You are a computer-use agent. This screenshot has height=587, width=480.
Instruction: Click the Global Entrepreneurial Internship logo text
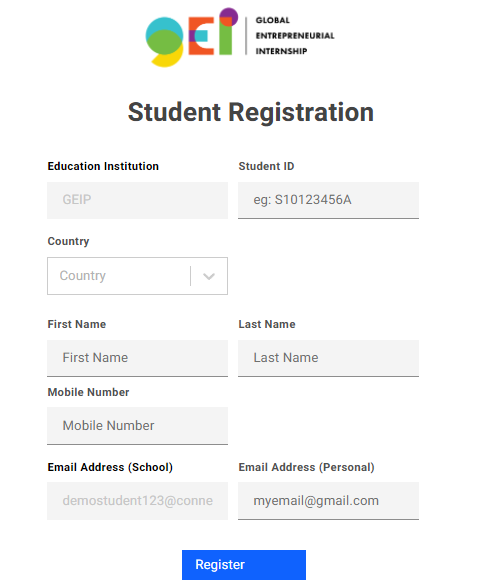click(x=295, y=36)
